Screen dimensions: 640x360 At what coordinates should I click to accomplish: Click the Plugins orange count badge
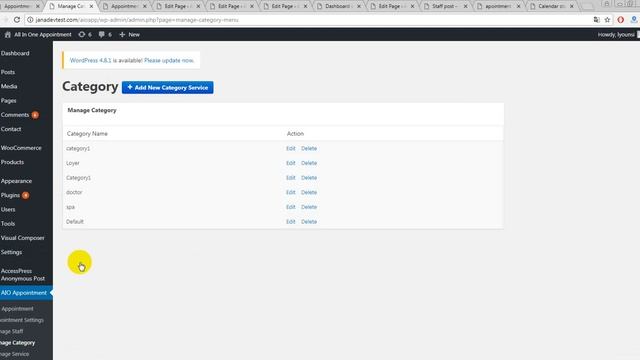point(25,195)
